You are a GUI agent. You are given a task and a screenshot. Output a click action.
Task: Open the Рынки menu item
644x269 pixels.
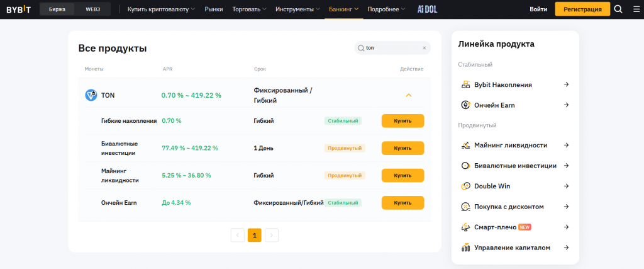click(214, 9)
